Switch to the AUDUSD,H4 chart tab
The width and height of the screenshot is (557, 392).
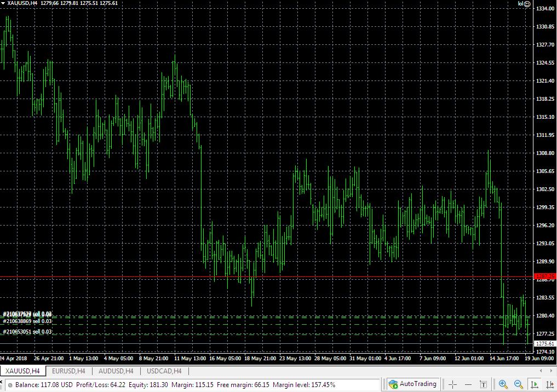(x=116, y=371)
